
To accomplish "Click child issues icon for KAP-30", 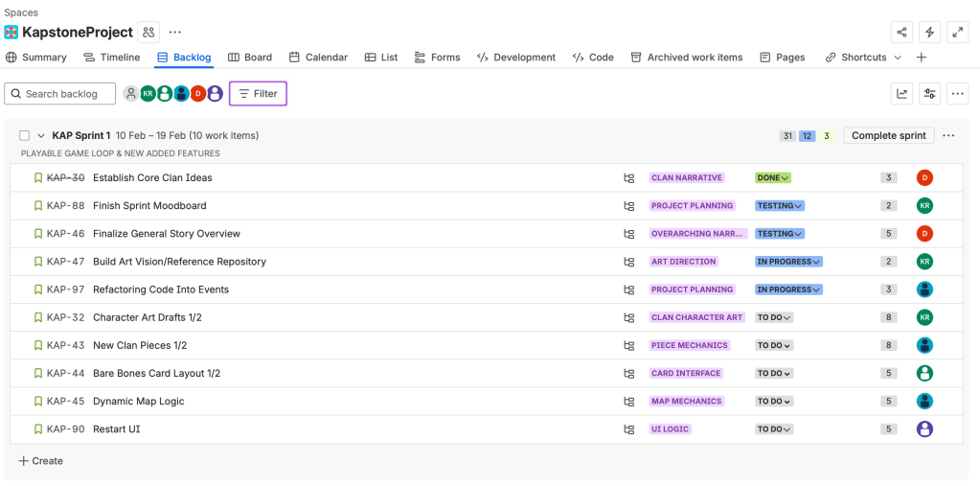I will [x=629, y=178].
